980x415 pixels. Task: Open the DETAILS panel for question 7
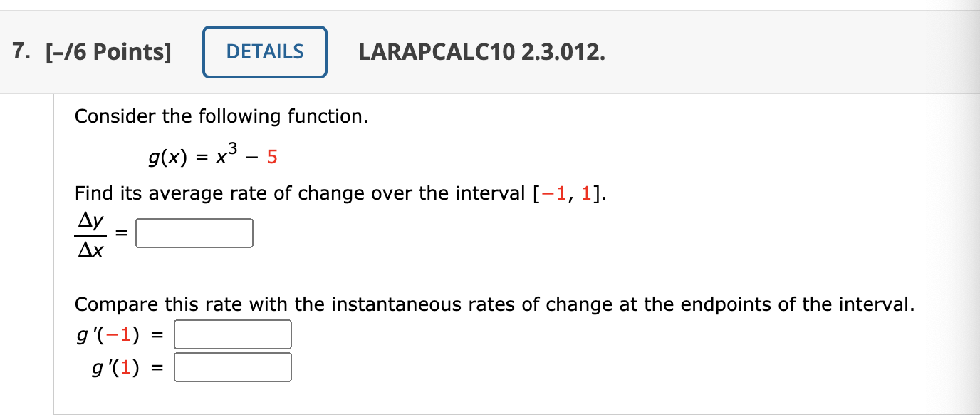[264, 51]
